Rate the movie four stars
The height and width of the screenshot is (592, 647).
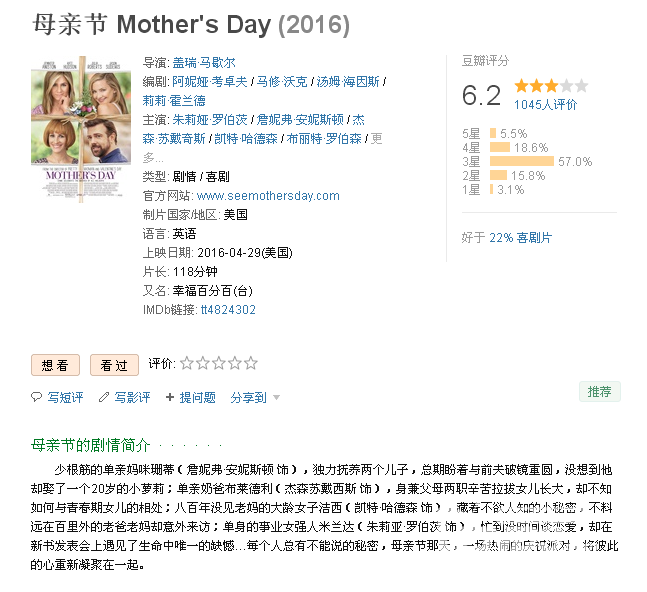pyautogui.click(x=234, y=363)
